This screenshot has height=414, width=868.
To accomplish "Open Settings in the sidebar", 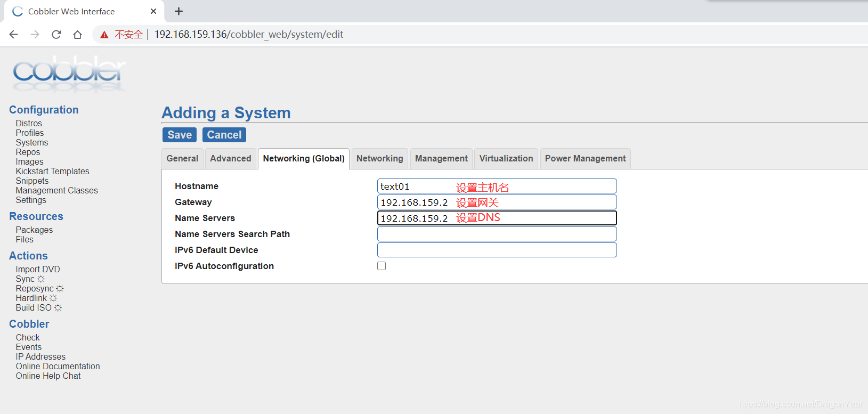I will pos(31,200).
